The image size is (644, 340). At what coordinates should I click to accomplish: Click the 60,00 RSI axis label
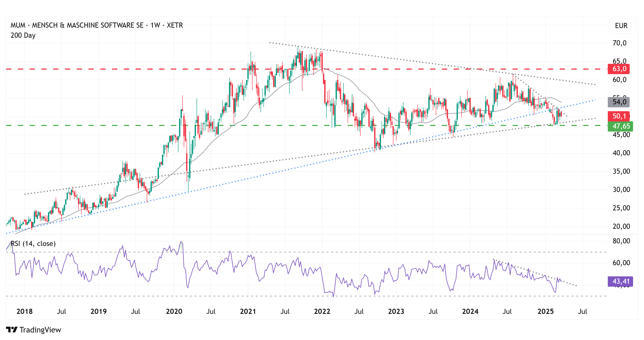pos(621,263)
